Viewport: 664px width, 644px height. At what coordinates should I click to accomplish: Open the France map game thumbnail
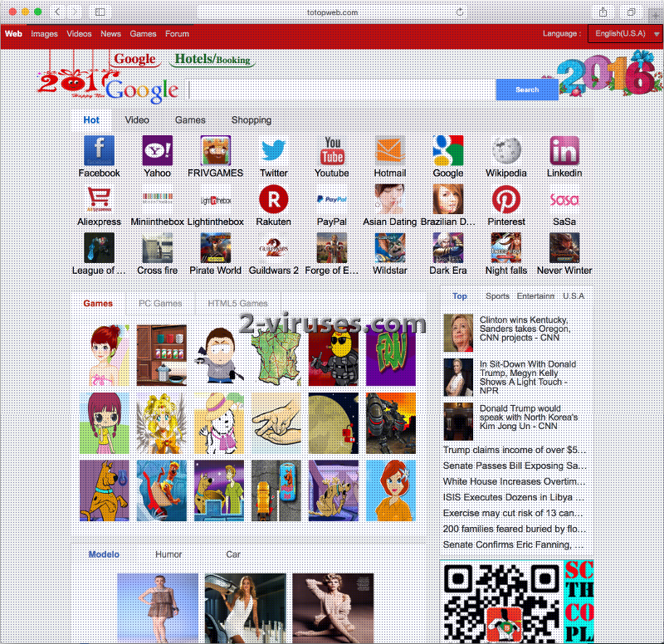pyautogui.click(x=276, y=355)
